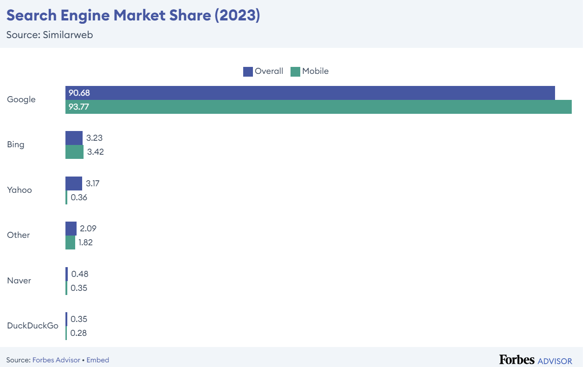The width and height of the screenshot is (588, 367).
Task: Click DuckDuckGo's Mobile value 0.28
Action: 78,333
